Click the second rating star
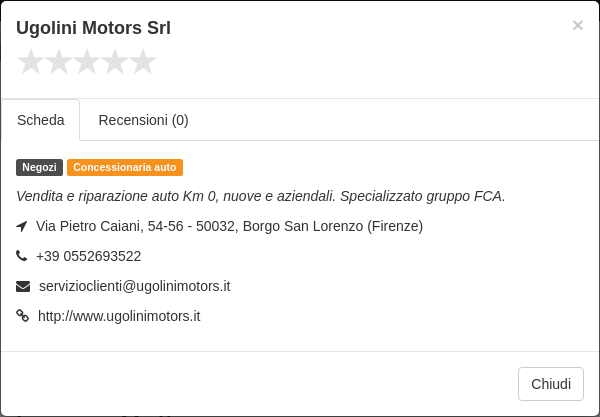Image resolution: width=600 pixels, height=417 pixels. tap(59, 62)
